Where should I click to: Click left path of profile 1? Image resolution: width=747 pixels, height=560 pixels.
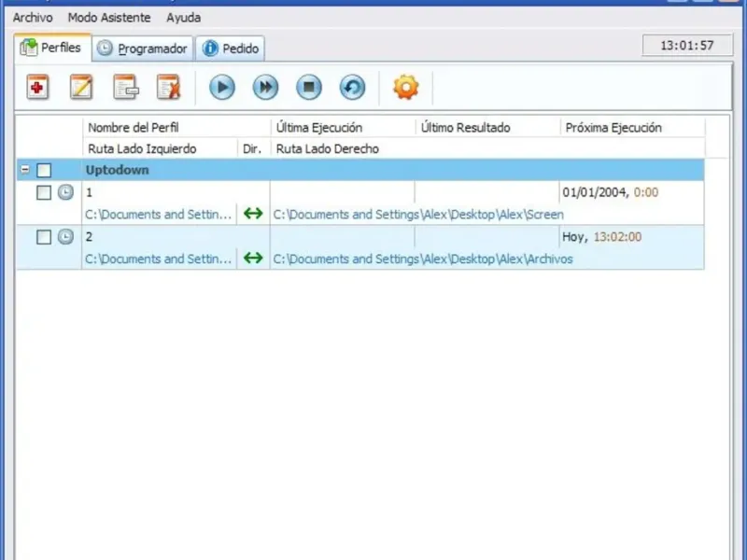click(158, 215)
